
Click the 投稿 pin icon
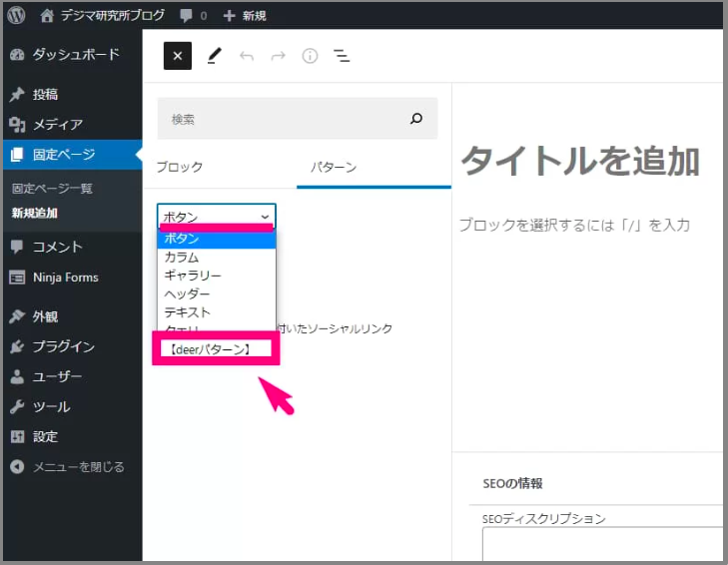pyautogui.click(x=17, y=94)
